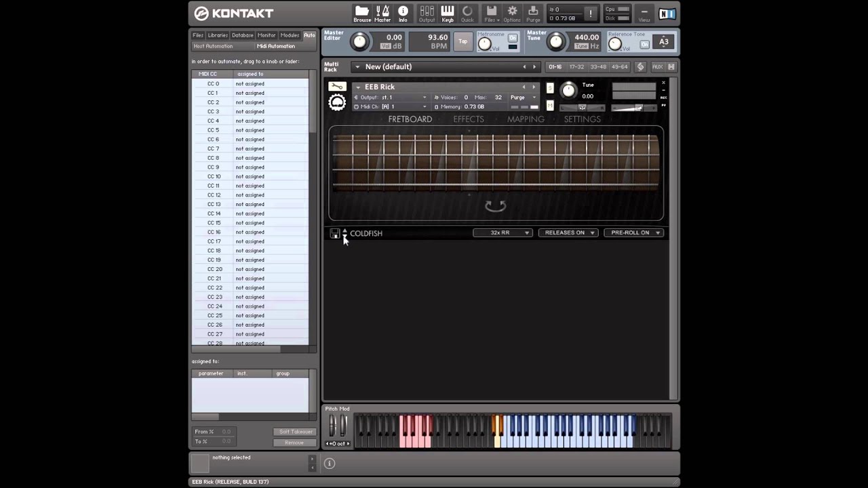The height and width of the screenshot is (488, 868).
Task: Toggle the rack header minimize diamond icon
Action: (x=640, y=66)
